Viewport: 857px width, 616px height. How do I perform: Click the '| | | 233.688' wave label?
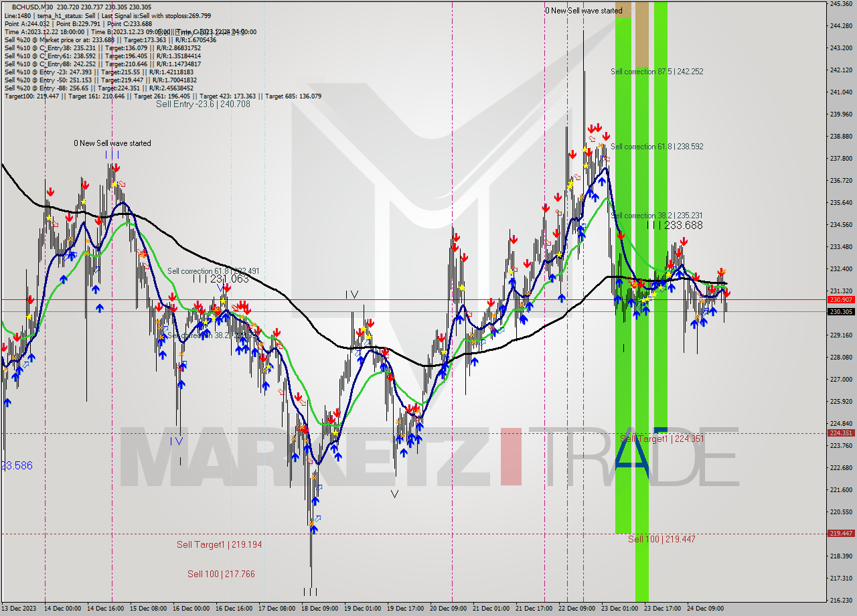(675, 226)
